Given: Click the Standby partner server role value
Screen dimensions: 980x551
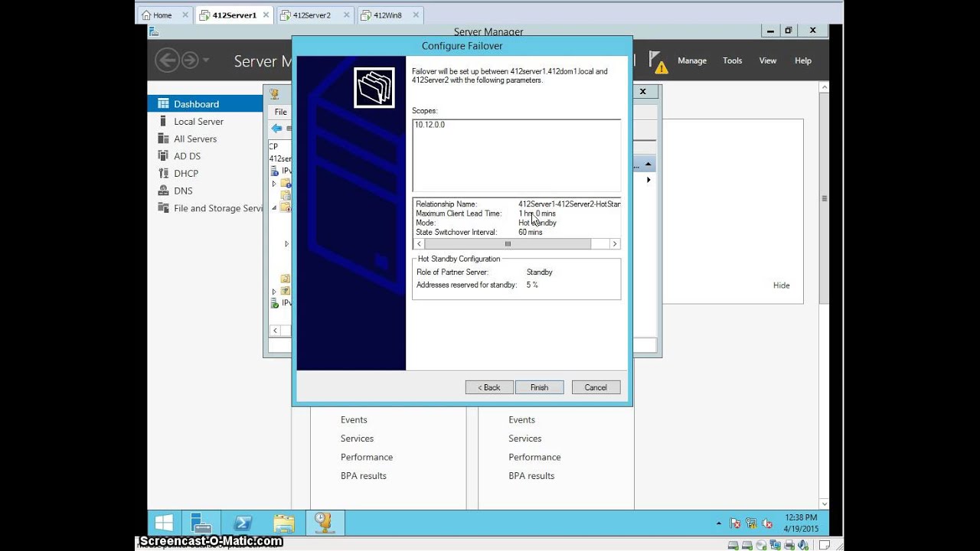Looking at the screenshot, I should coord(540,272).
